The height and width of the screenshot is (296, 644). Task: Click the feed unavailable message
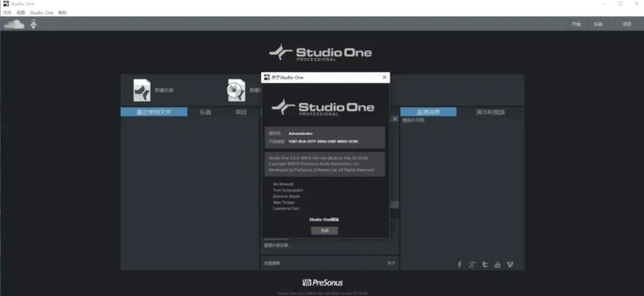(413, 121)
